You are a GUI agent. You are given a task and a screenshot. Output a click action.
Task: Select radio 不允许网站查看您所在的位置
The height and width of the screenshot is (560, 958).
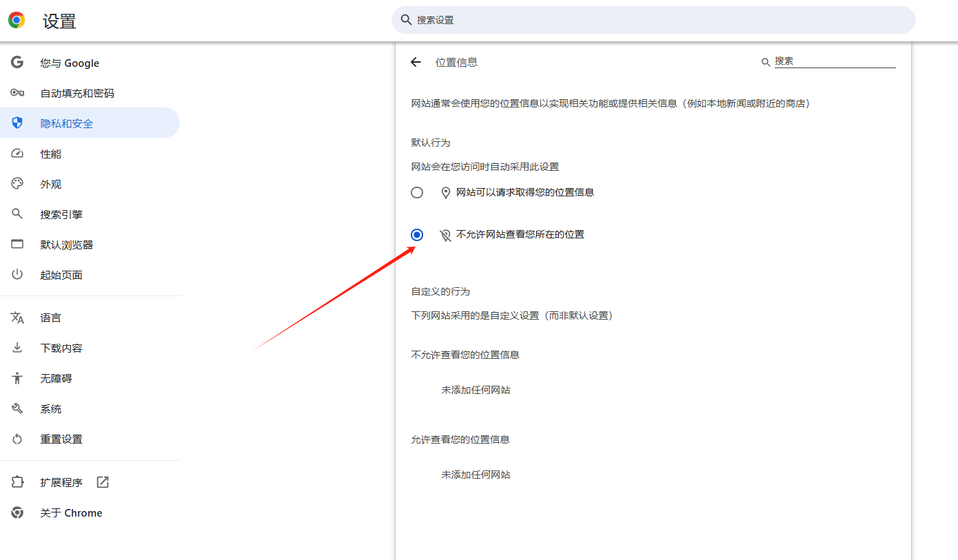[x=417, y=235]
